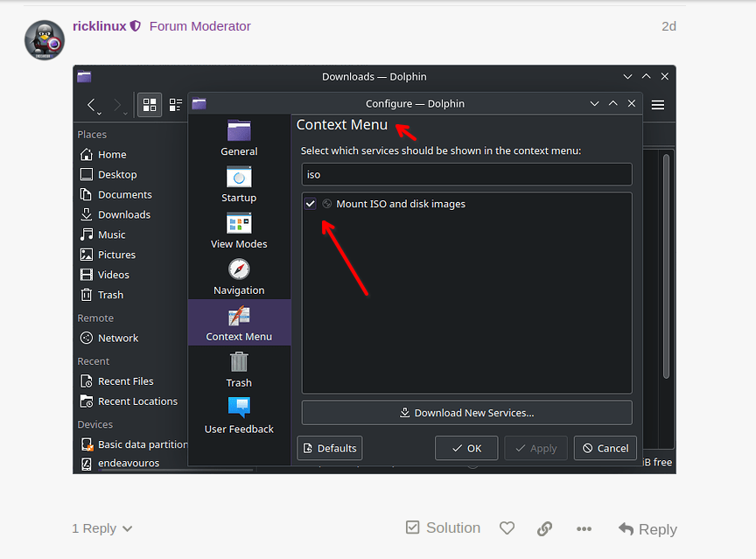Click Mount ISO and disk images label

click(x=401, y=204)
